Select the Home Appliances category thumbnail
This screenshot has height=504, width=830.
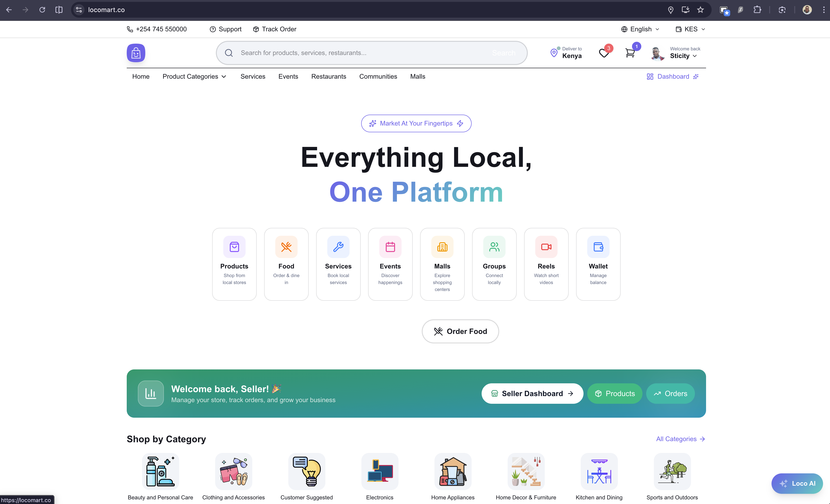tap(453, 471)
